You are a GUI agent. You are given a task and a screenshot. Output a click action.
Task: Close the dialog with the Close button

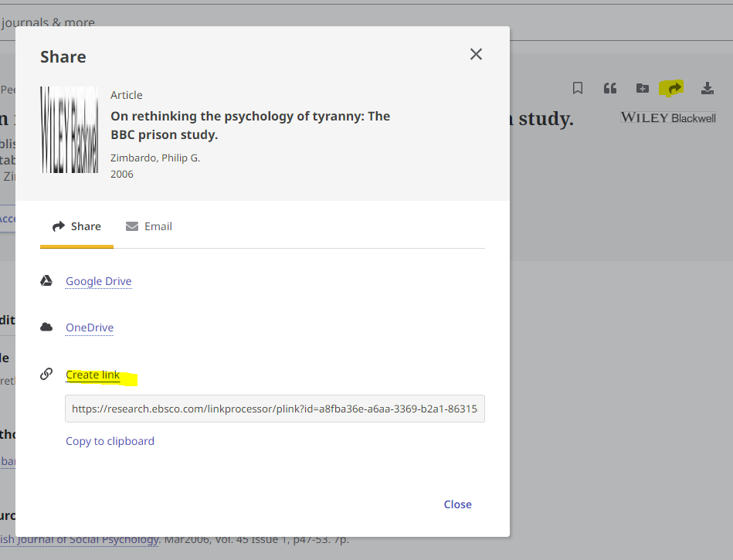coord(457,504)
